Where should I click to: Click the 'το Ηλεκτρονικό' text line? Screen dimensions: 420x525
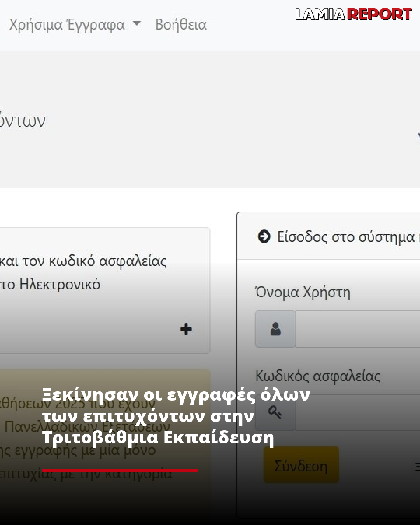click(x=50, y=284)
